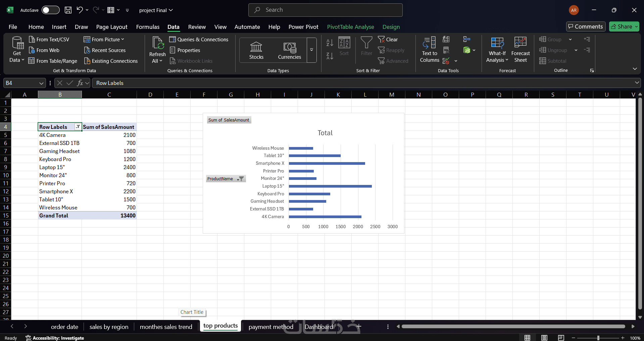Clear the applied filter

[x=388, y=40]
